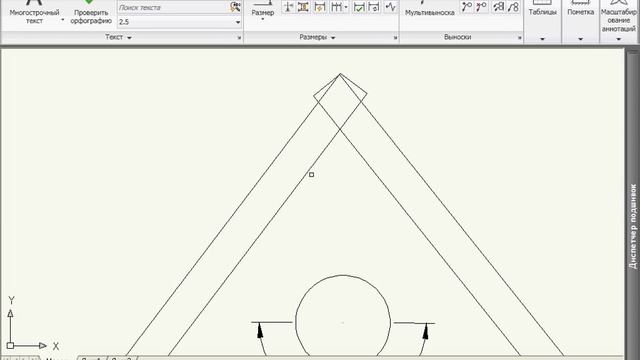640x360 pixels.
Task: Click the find text magnifier icon
Action: pyautogui.click(x=235, y=7)
